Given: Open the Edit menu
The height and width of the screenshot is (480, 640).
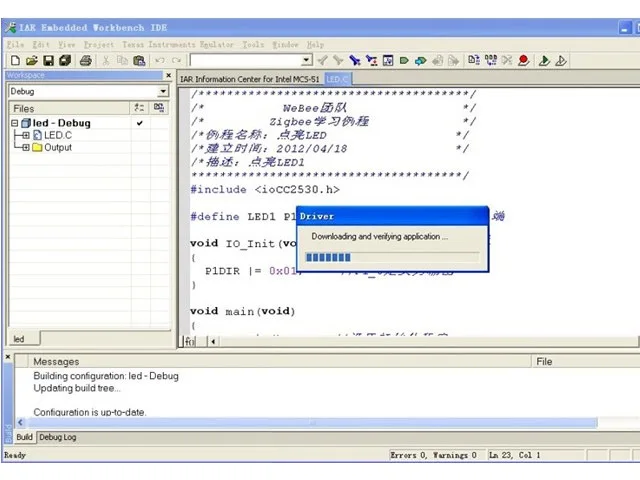Looking at the screenshot, I should [41, 44].
